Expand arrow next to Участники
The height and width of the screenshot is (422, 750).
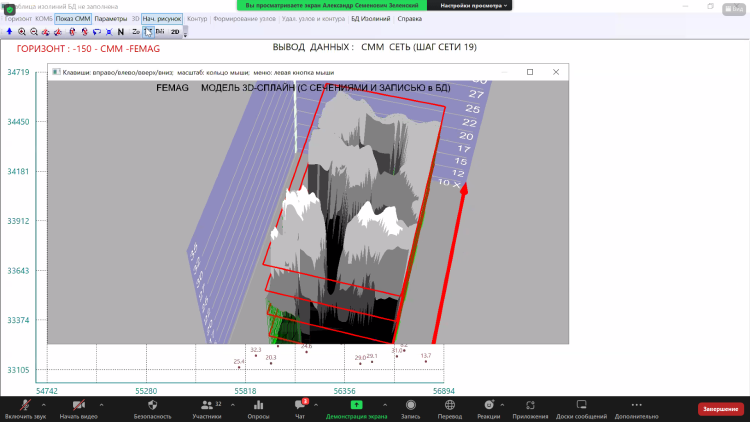click(x=231, y=403)
